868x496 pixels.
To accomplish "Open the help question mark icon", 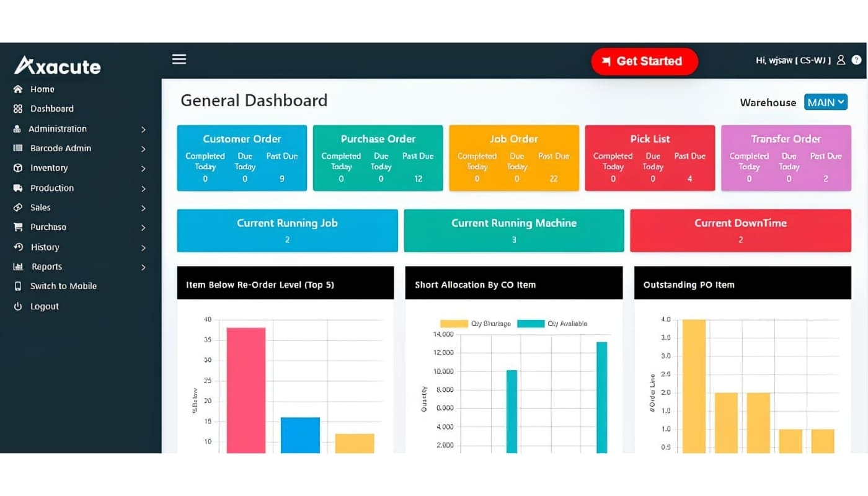I will click(856, 60).
